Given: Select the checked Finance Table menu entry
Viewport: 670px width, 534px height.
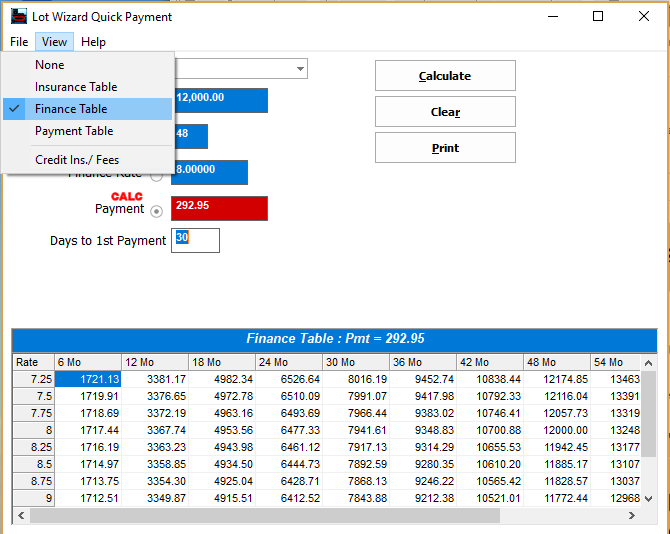Looking at the screenshot, I should point(88,109).
